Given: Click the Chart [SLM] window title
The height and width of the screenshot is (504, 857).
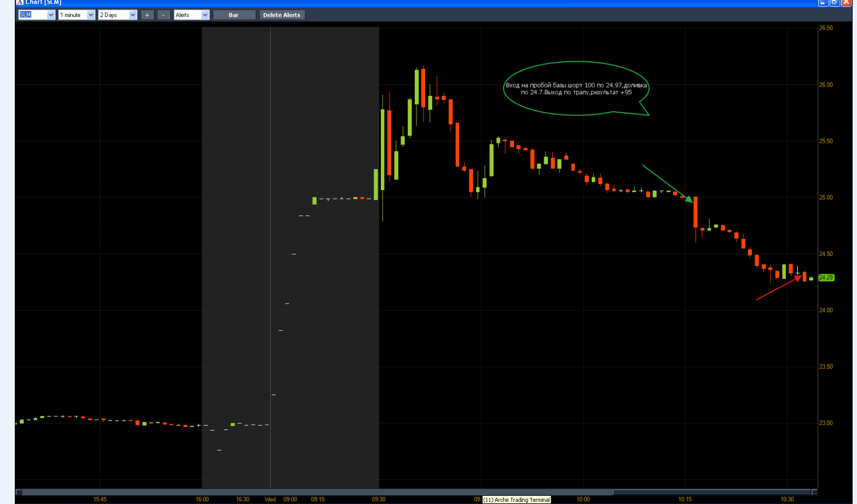Looking at the screenshot, I should (x=43, y=2).
